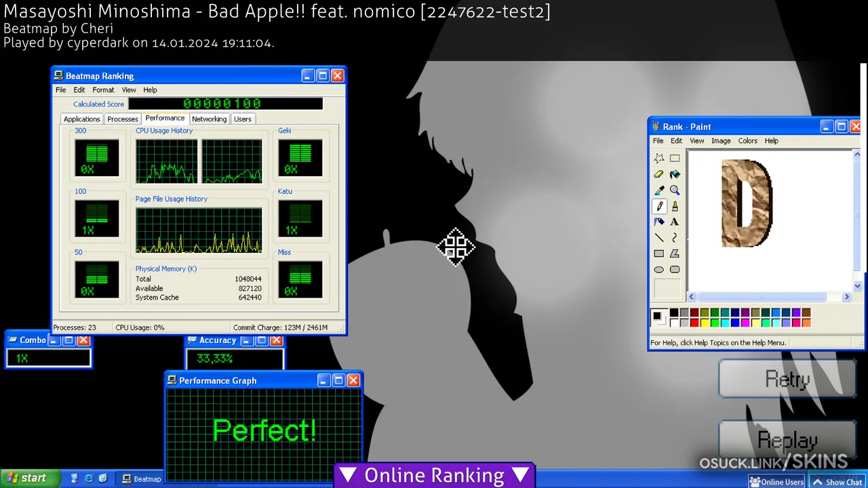Image resolution: width=868 pixels, height=488 pixels.
Task: Open the Users tab
Action: point(242,119)
